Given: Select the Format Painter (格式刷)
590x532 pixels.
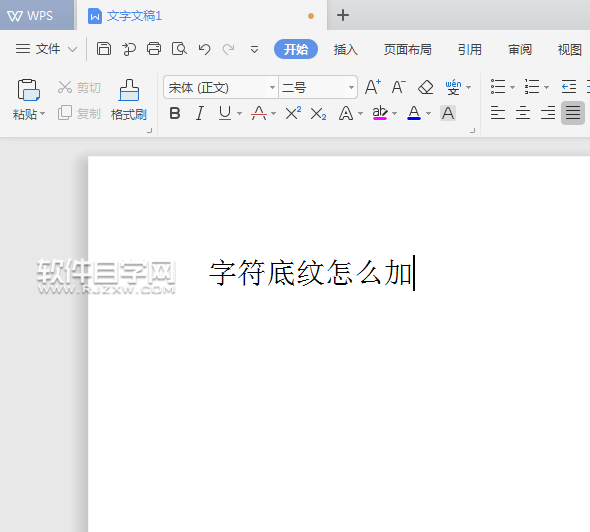Looking at the screenshot, I should pos(129,100).
